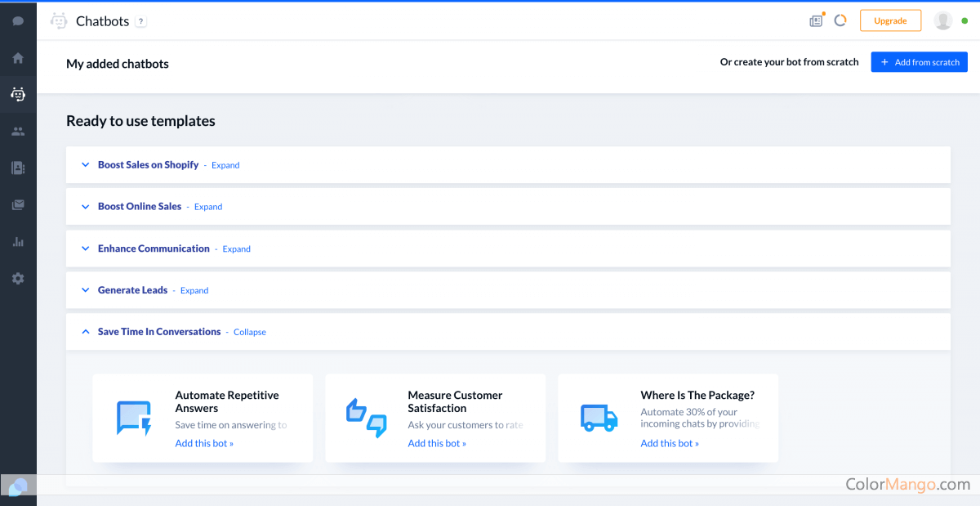This screenshot has height=506, width=980.
Task: Add the Automate Repetitive Answers bot
Action: [x=204, y=443]
